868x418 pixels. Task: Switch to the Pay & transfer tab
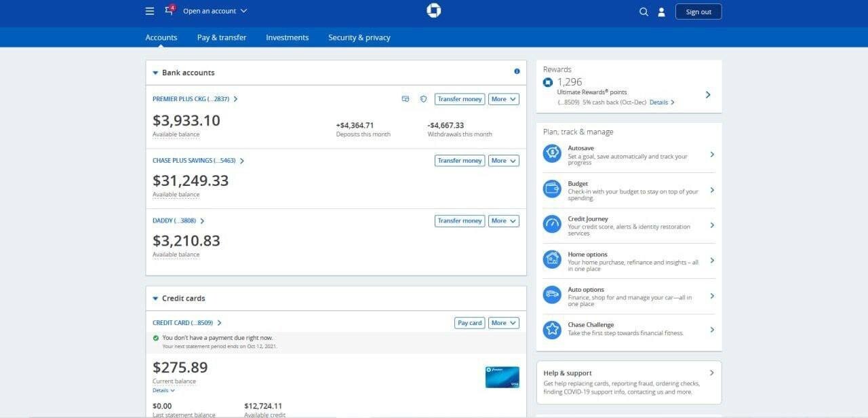(222, 37)
